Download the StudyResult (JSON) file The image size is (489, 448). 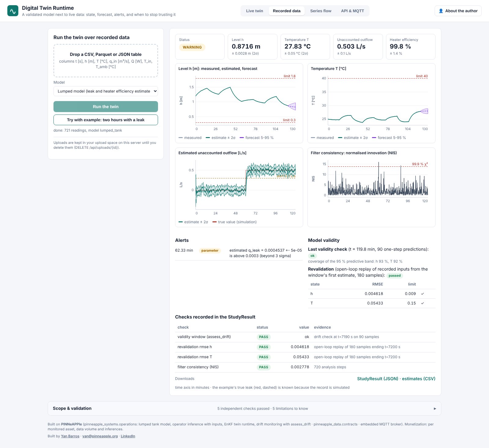pyautogui.click(x=378, y=379)
